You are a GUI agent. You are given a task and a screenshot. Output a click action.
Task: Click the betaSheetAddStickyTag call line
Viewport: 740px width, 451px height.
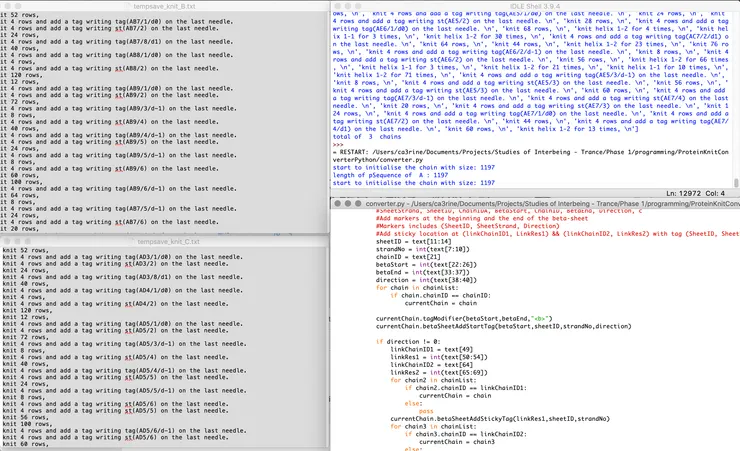[500, 418]
